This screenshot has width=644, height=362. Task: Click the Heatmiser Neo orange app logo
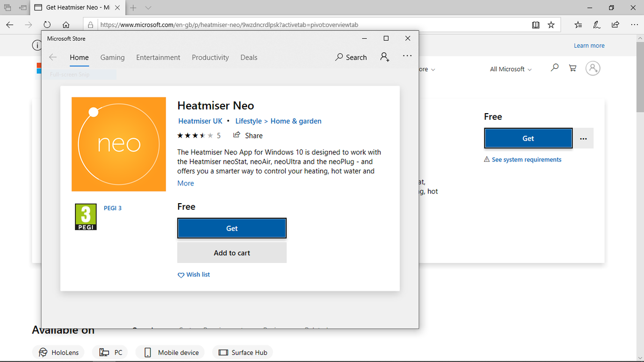point(119,144)
